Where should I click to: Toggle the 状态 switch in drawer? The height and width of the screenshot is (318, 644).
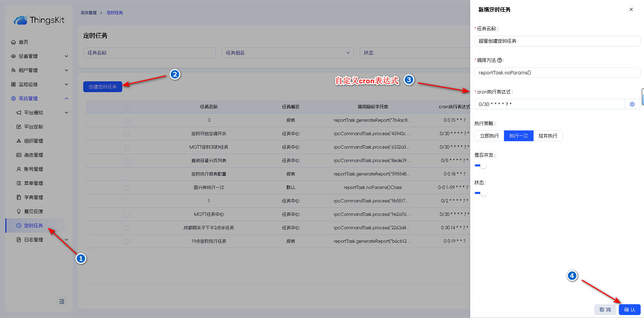pos(480,193)
